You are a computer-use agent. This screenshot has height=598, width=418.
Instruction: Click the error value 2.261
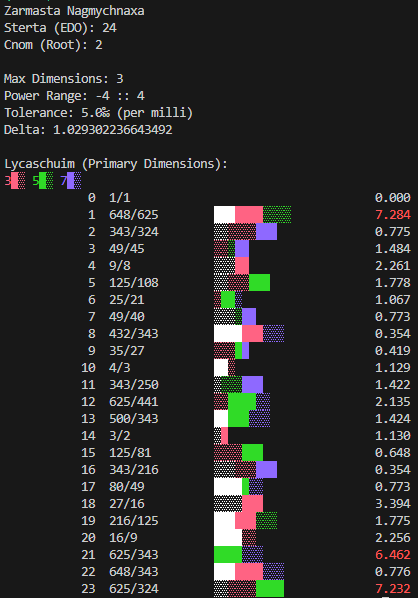[393, 266]
